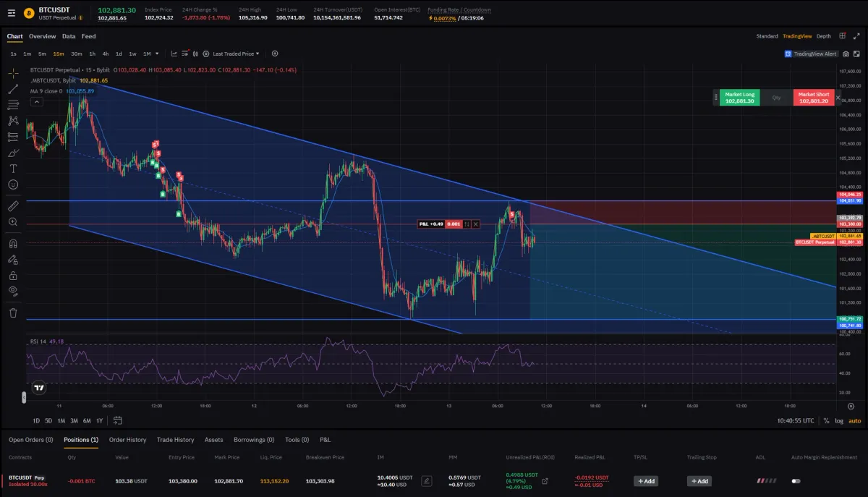This screenshot has width=868, height=497.
Task: Add TP/SL to the BTCUSDT position
Action: [x=646, y=481]
